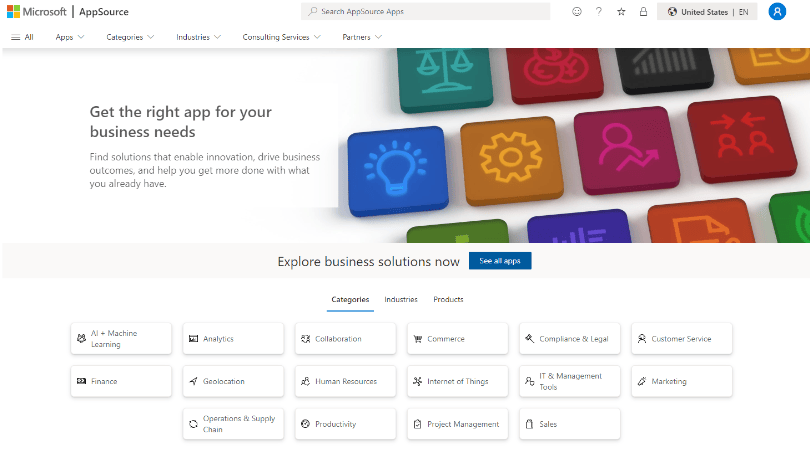Image resolution: width=810 pixels, height=452 pixels.
Task: Switch to the Industries tab below banner
Action: coord(401,299)
